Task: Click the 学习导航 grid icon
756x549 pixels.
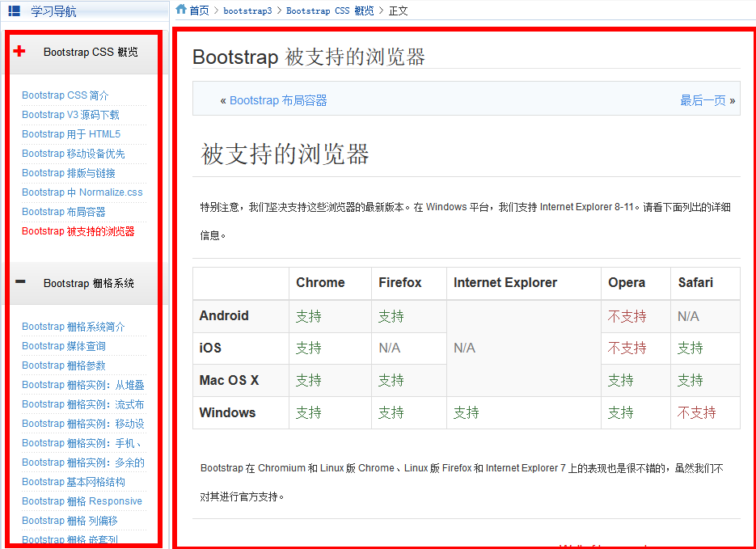Action: pyautogui.click(x=15, y=11)
